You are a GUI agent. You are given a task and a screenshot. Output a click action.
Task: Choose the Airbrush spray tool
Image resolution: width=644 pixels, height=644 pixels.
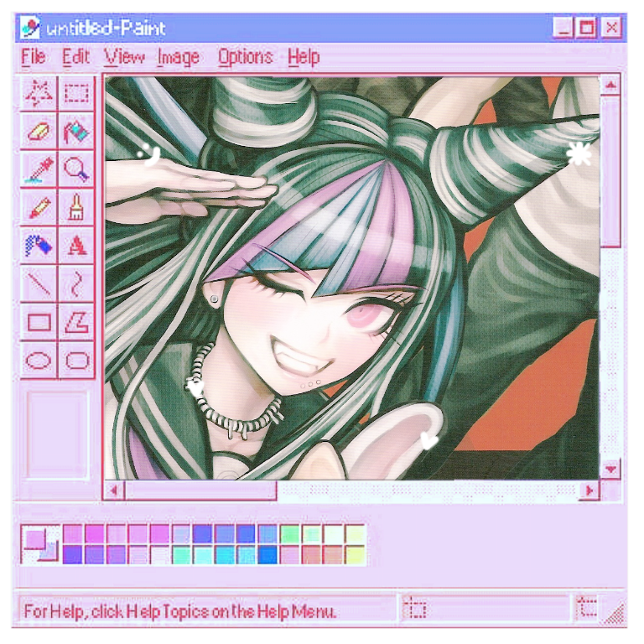(x=39, y=246)
